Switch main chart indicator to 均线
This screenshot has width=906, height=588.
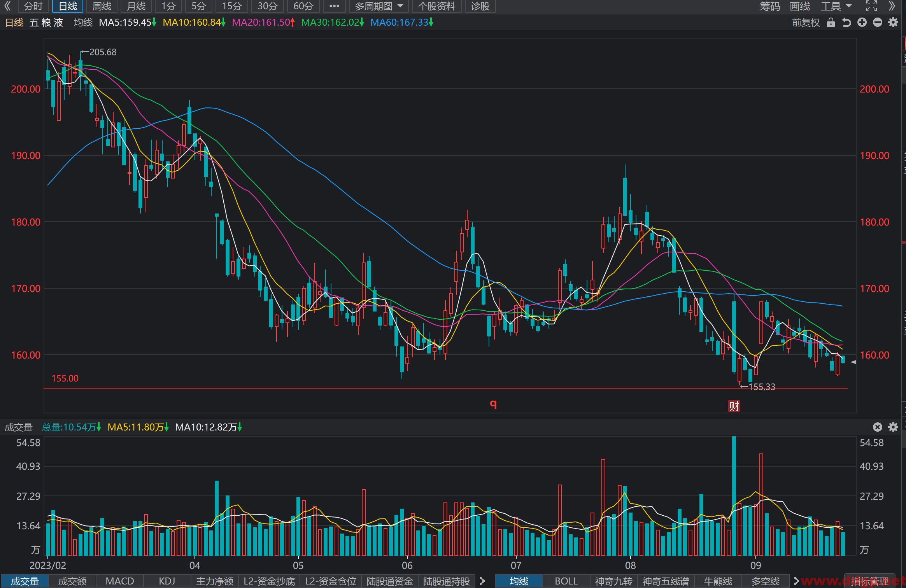coord(519,581)
